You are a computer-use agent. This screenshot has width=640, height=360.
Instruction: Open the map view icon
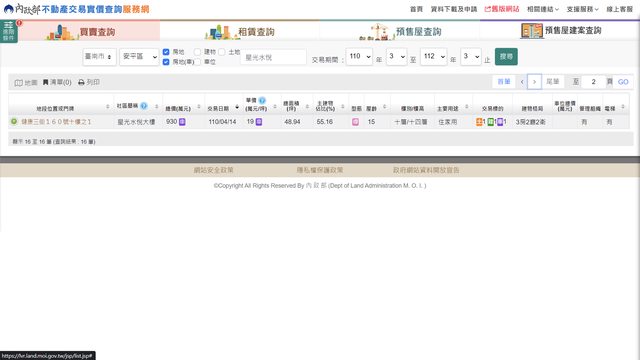pyautogui.click(x=19, y=82)
